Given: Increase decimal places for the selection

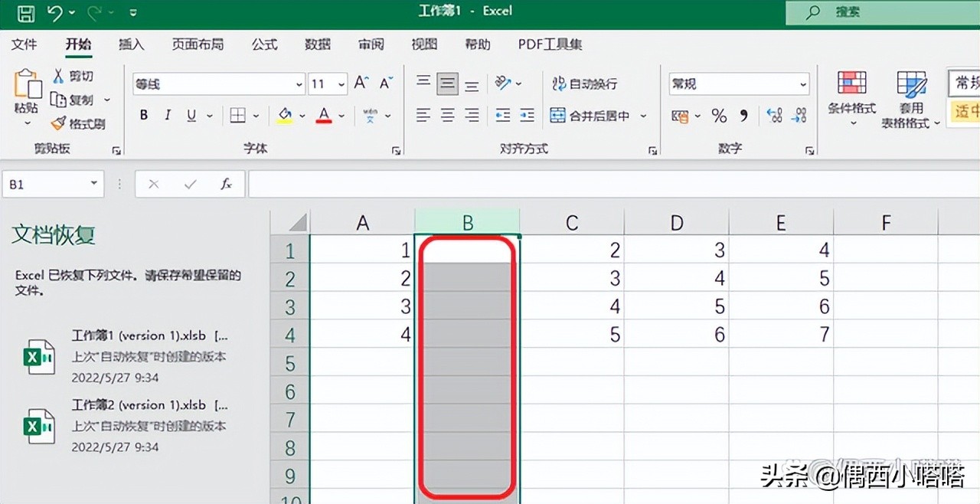Looking at the screenshot, I should 775,115.
